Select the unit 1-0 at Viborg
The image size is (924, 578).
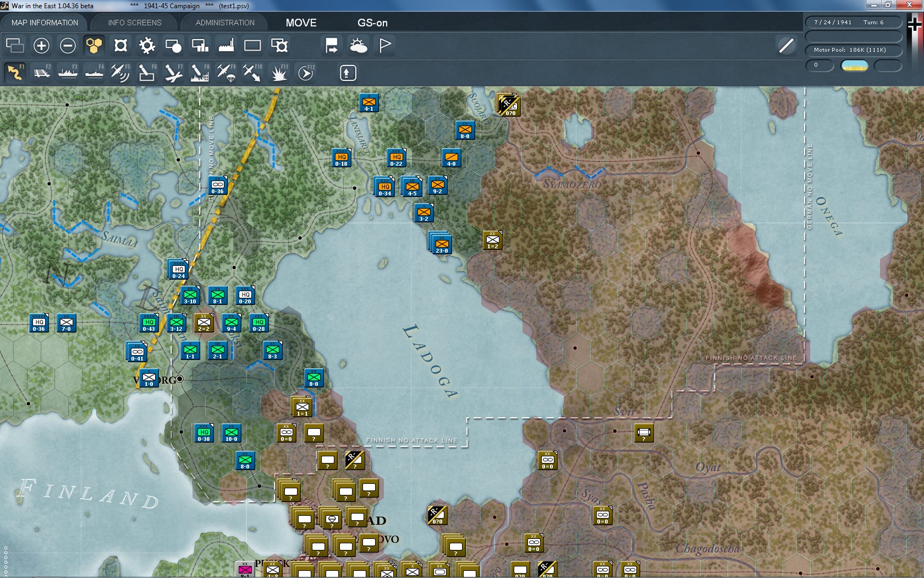tap(149, 378)
